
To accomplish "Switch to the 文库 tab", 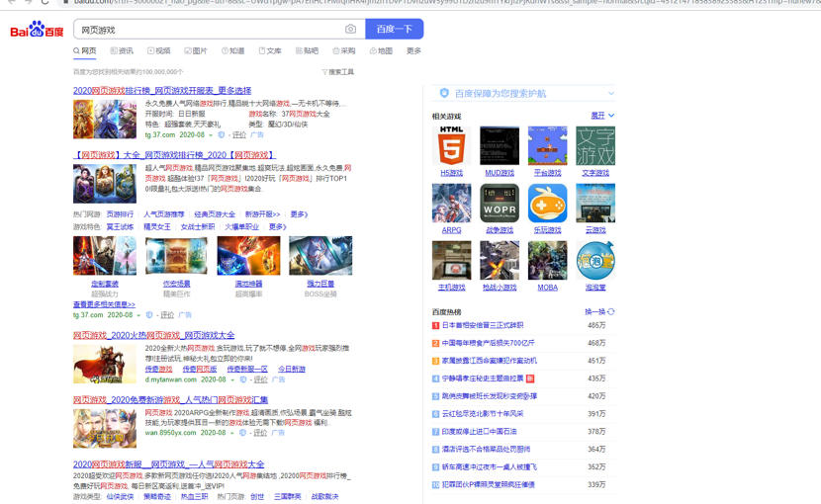I will 270,50.
